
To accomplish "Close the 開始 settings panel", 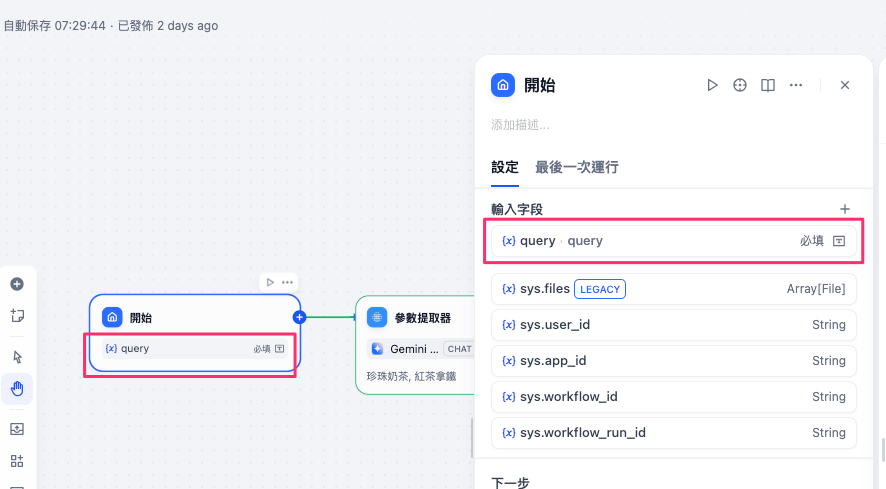I will pos(845,85).
